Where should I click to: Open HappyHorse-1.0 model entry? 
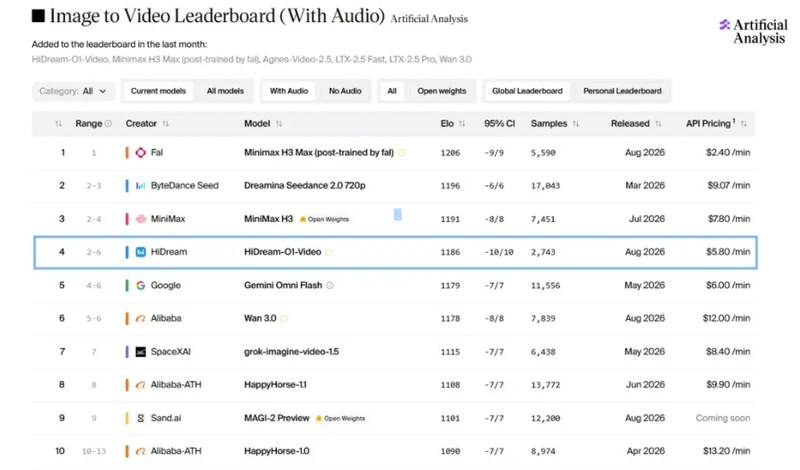coord(277,451)
